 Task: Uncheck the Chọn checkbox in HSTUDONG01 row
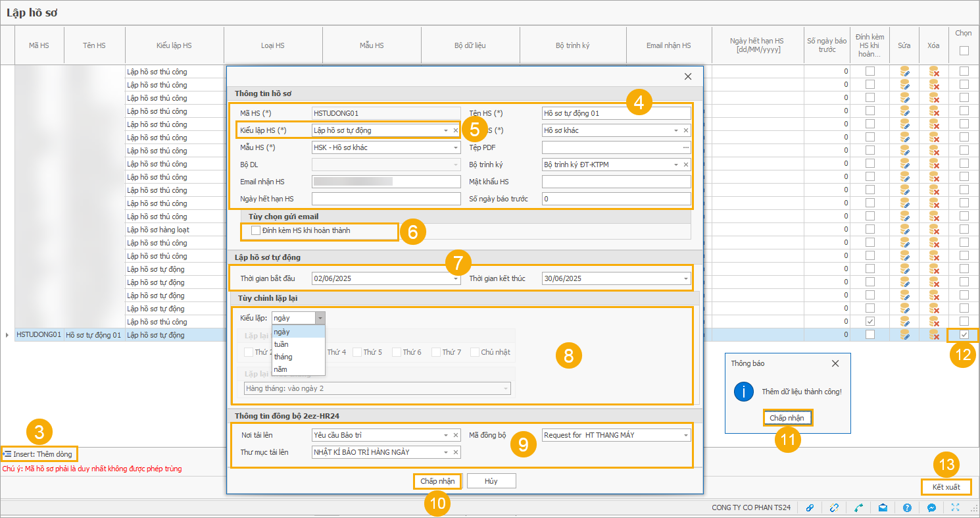click(964, 335)
